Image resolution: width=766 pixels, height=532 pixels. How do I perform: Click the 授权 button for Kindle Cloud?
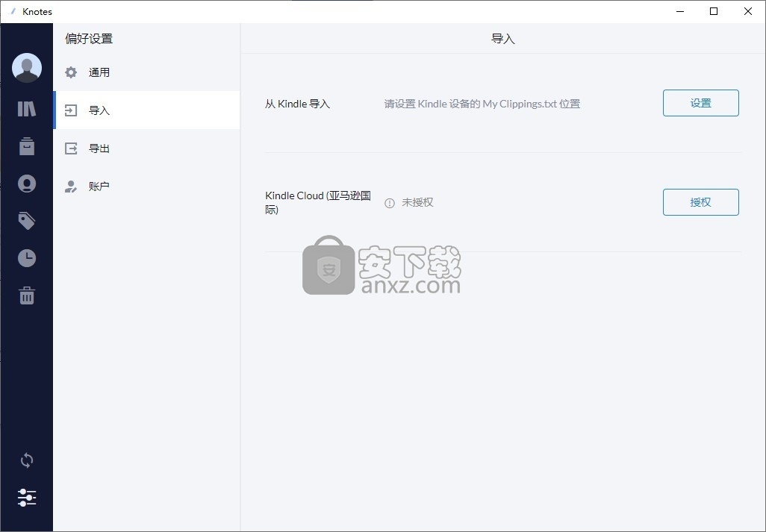click(700, 202)
